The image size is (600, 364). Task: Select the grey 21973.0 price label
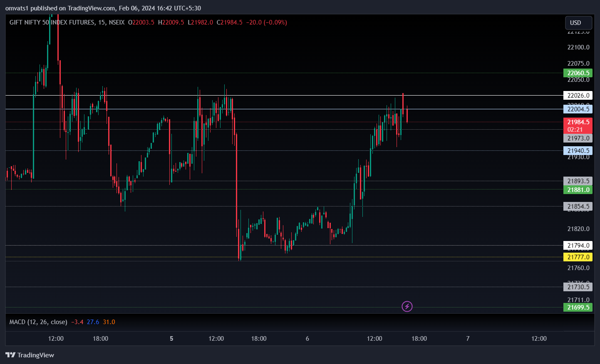[578, 138]
